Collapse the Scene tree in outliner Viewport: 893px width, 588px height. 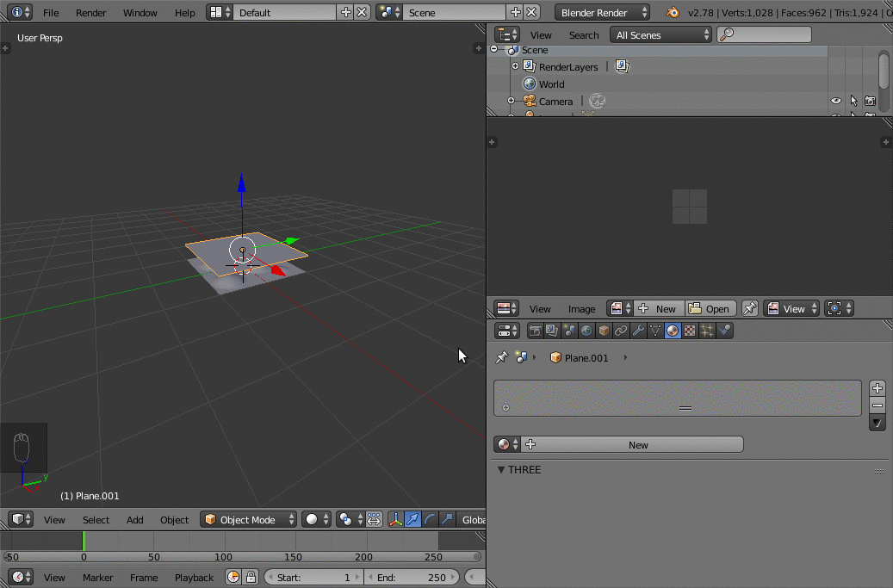(x=493, y=50)
